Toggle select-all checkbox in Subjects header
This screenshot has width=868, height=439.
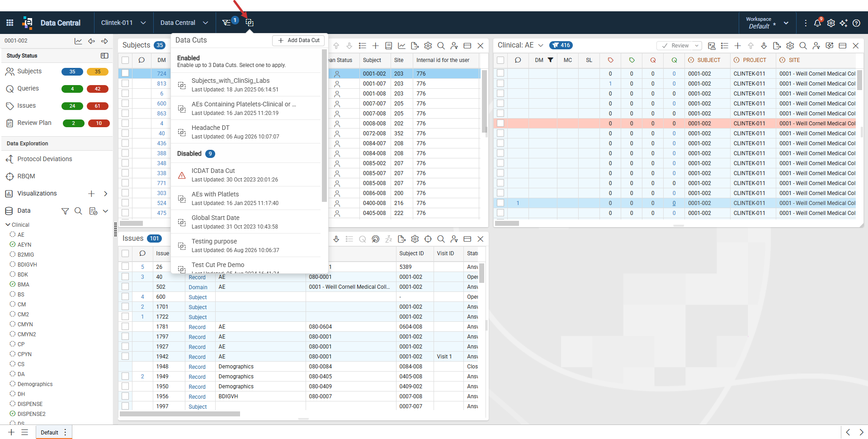(125, 60)
